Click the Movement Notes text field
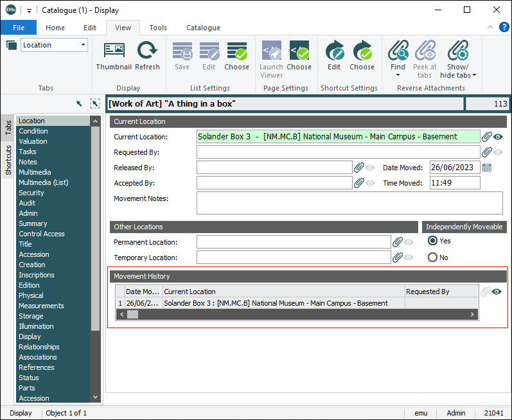 (x=349, y=202)
